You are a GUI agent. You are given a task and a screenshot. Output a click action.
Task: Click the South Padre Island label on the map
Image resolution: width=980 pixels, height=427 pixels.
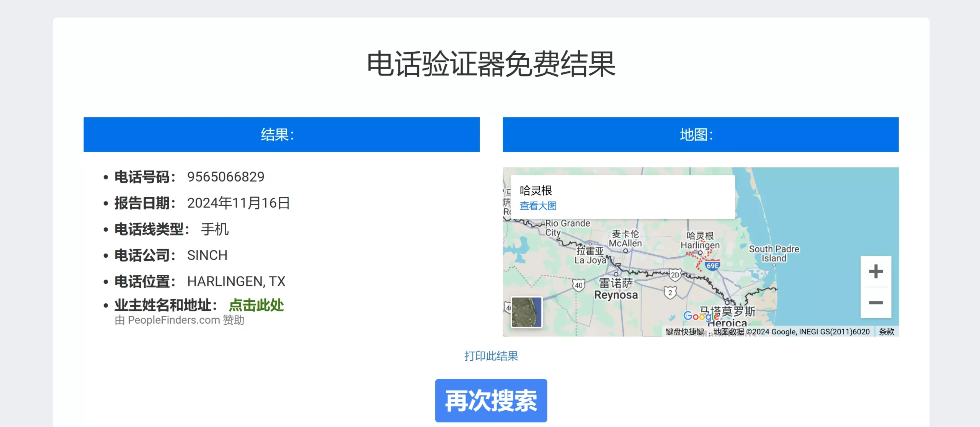pyautogui.click(x=774, y=254)
